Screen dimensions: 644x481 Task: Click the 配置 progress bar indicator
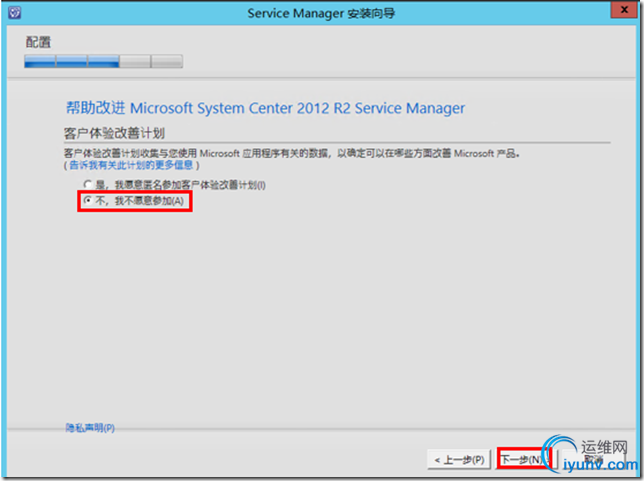[x=103, y=61]
